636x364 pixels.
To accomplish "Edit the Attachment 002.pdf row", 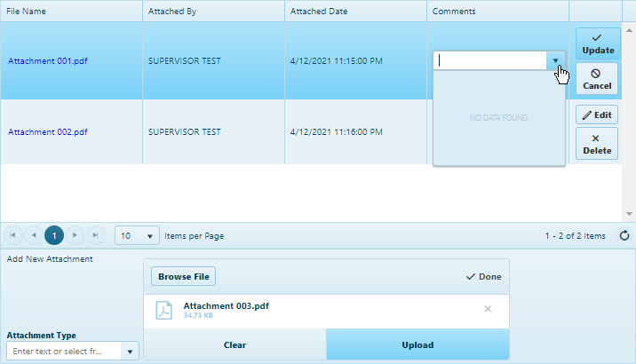I will 598,115.
